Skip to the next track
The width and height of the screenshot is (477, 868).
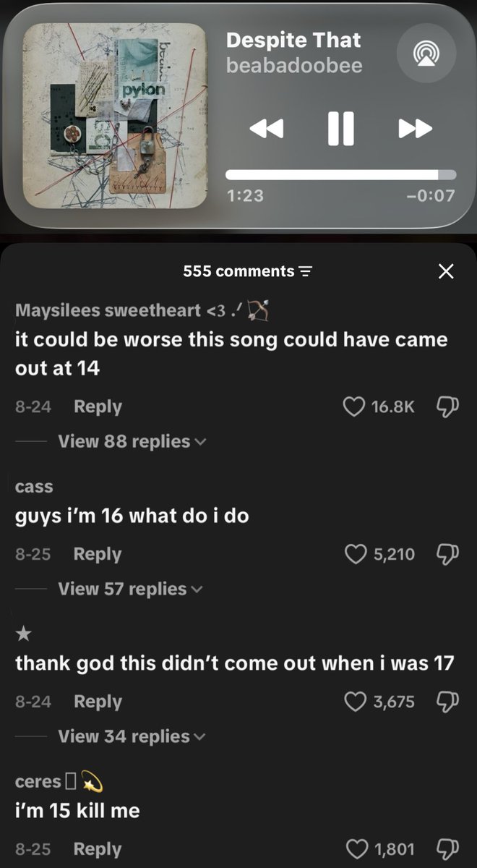[x=416, y=129]
